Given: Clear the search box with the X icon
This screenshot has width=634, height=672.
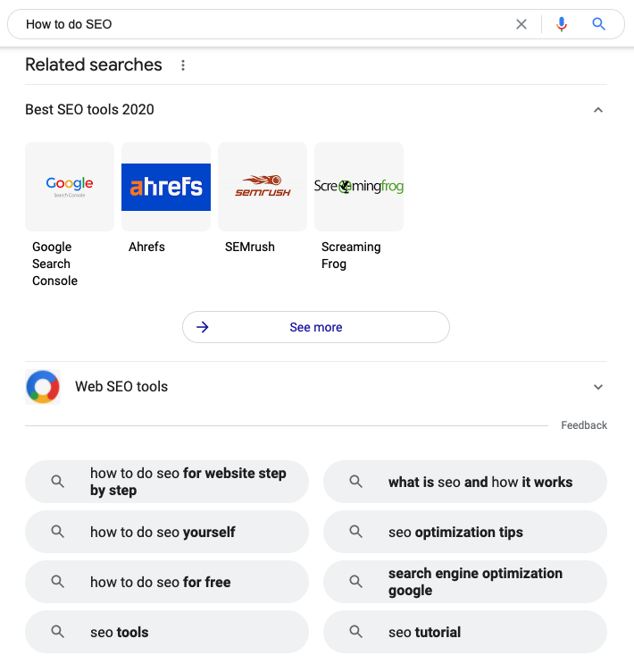Looking at the screenshot, I should point(521,24).
